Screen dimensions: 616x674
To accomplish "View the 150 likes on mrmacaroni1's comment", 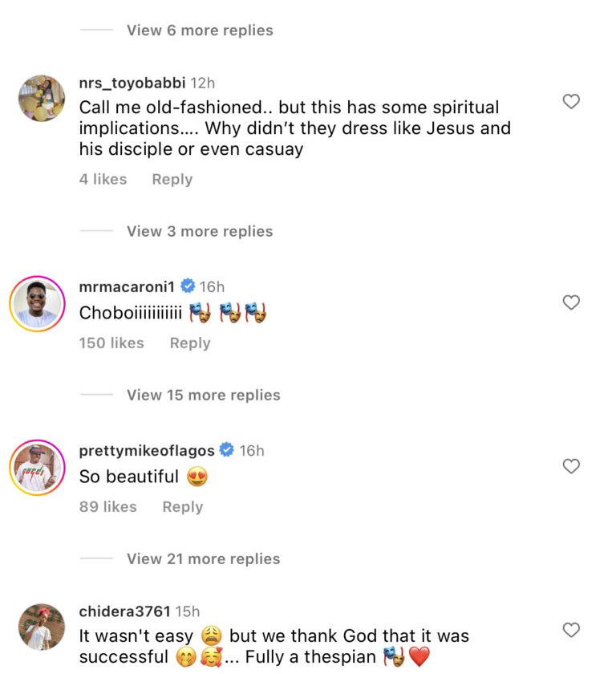I will 111,343.
